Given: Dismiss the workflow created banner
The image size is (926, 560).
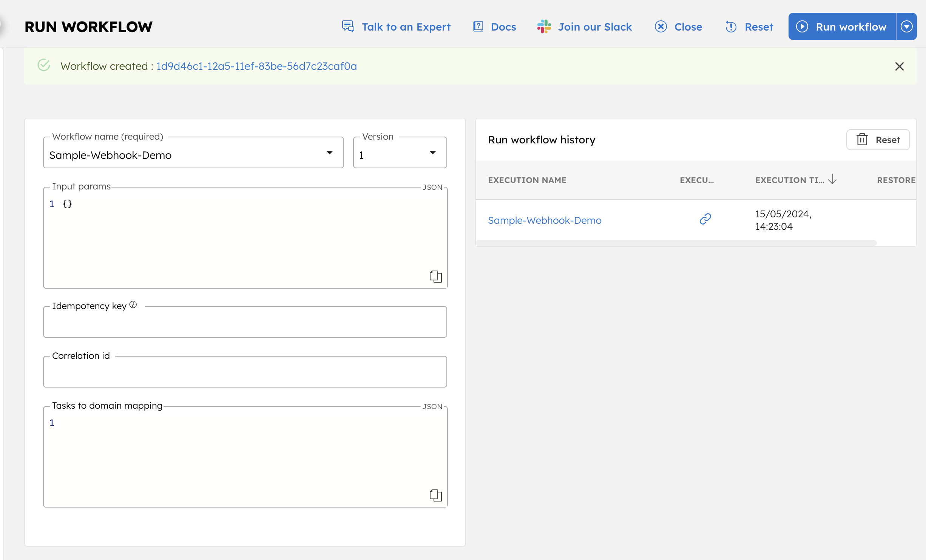Looking at the screenshot, I should coord(900,66).
